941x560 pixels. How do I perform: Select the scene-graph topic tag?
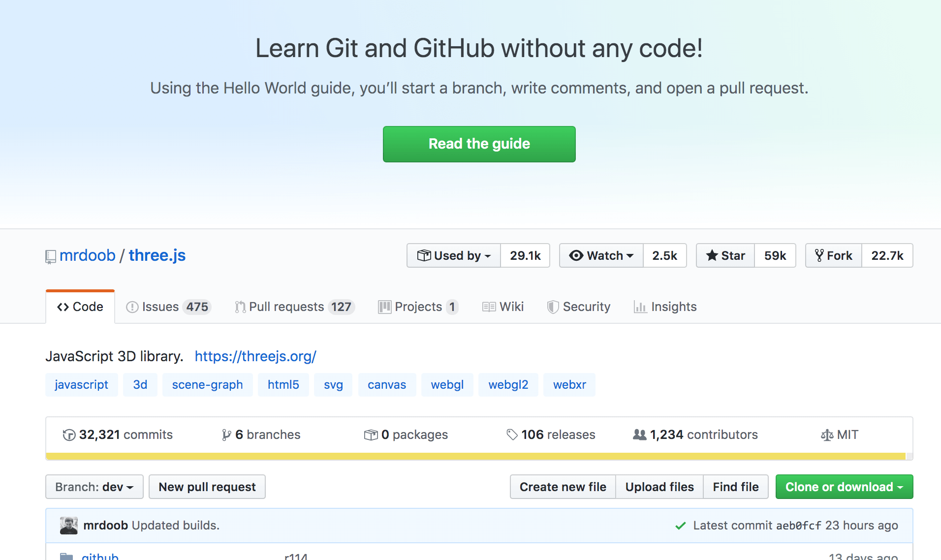pyautogui.click(x=207, y=384)
